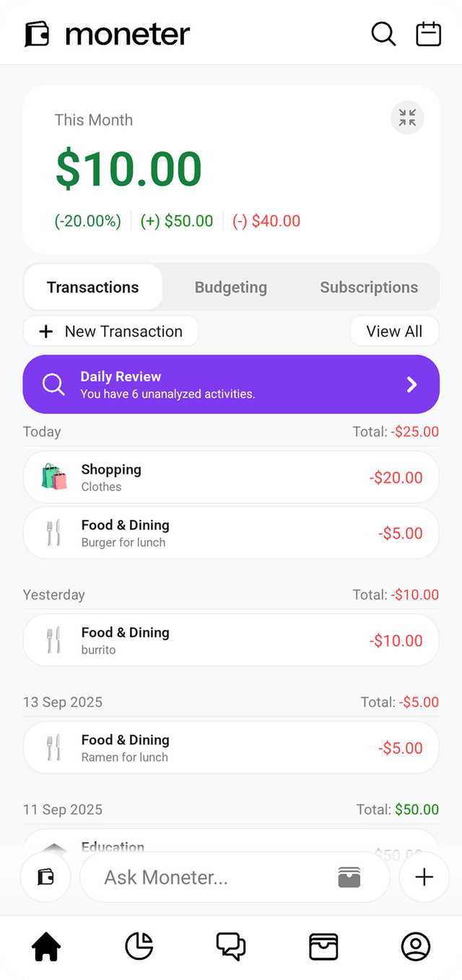Viewport: 462px width, 980px height.
Task: Open the Daily Review chevron arrow
Action: click(411, 384)
